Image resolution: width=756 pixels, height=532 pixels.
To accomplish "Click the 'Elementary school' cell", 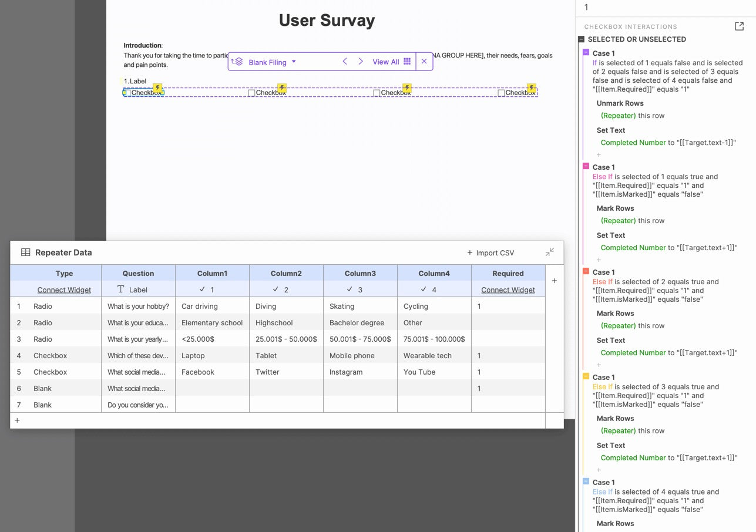I will click(212, 322).
